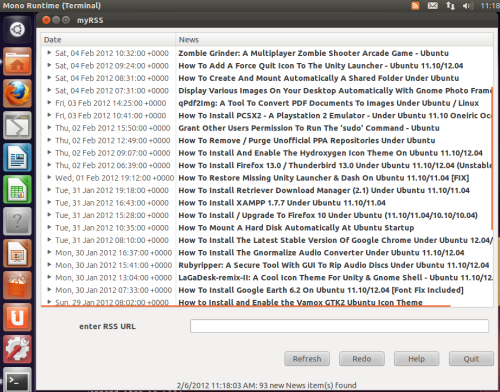Open Help with the Help button
Screen dimensions: 500x392
pyautogui.click(x=416, y=359)
